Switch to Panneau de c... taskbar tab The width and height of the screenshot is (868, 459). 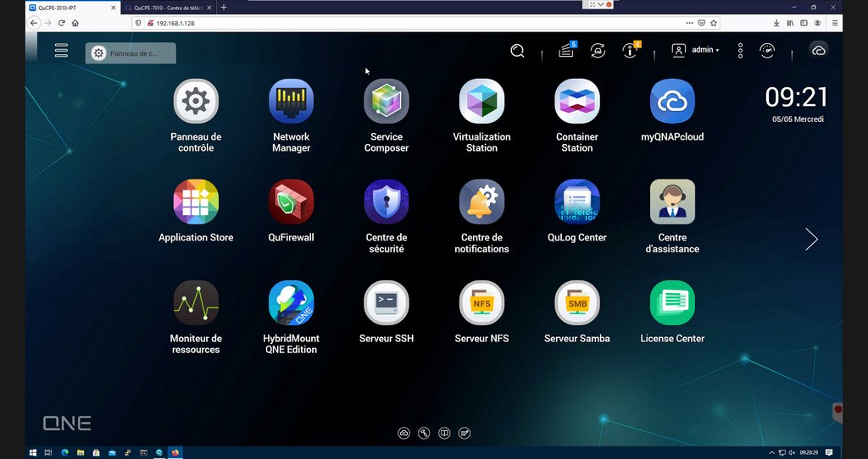131,53
